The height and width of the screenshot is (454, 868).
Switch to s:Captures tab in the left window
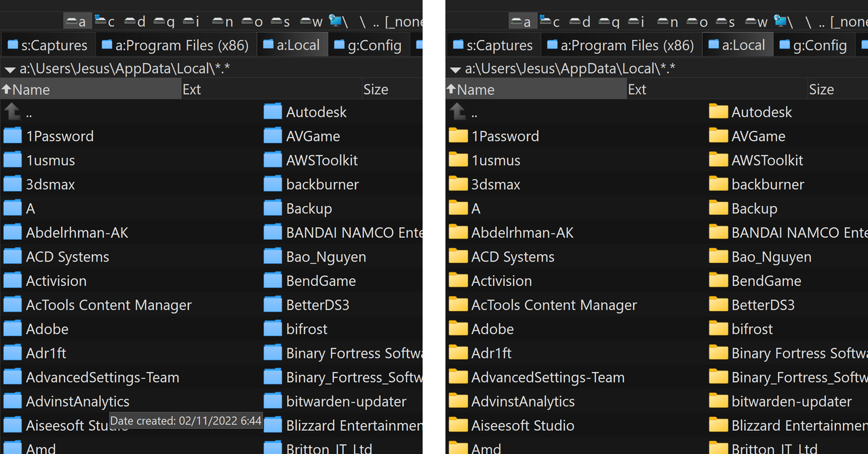click(x=47, y=45)
